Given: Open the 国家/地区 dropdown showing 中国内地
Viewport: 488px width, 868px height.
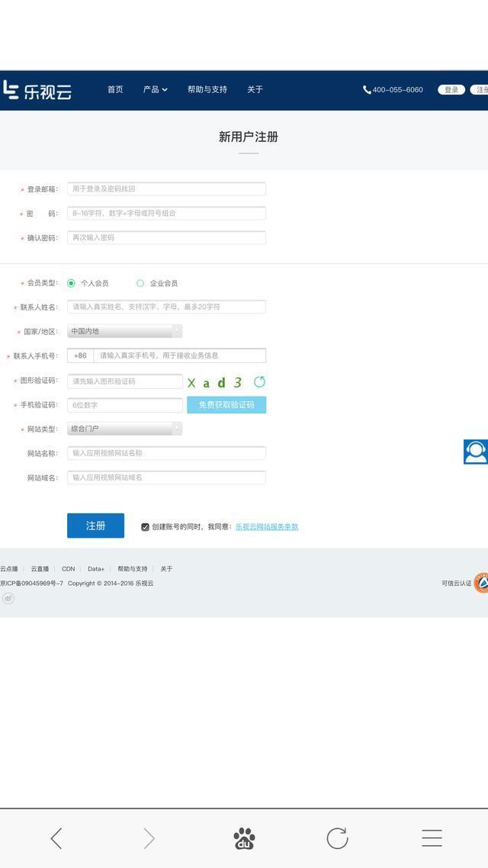Looking at the screenshot, I should [x=124, y=331].
